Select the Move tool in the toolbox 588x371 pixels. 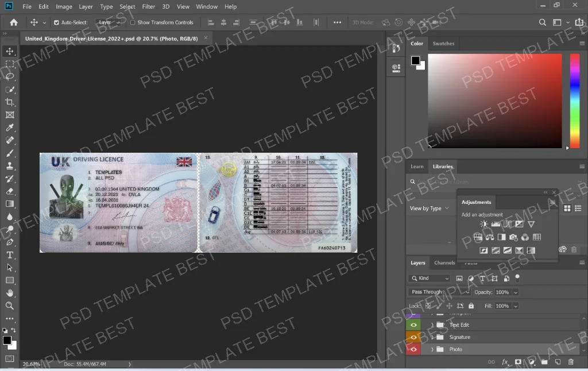click(10, 51)
